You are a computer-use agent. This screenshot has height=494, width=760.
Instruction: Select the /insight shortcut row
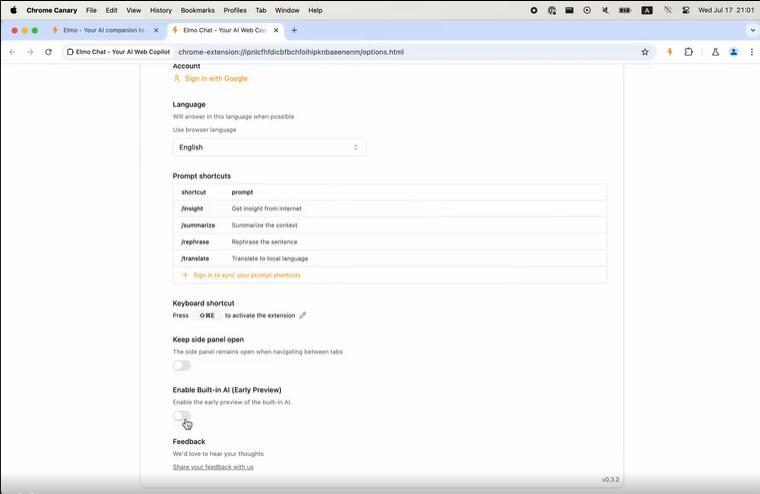point(390,208)
